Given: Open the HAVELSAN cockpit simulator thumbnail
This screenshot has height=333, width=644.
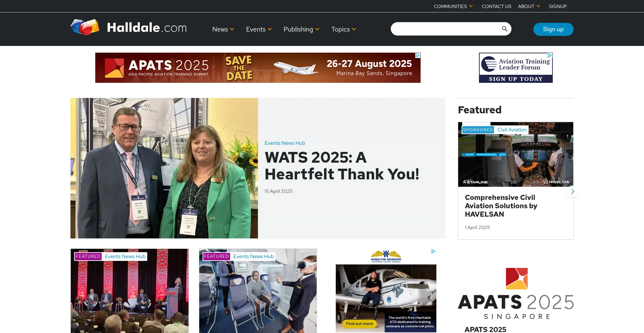Looking at the screenshot, I should pyautogui.click(x=516, y=154).
